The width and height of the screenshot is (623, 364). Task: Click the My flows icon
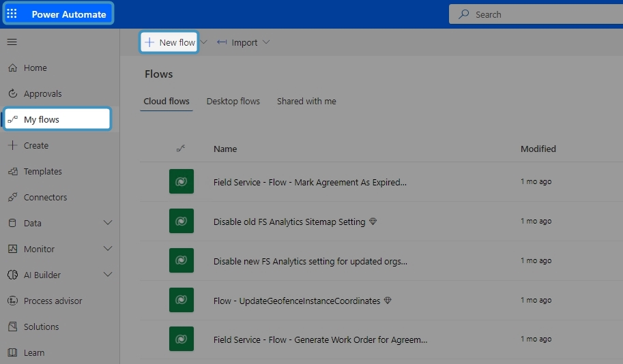click(13, 119)
